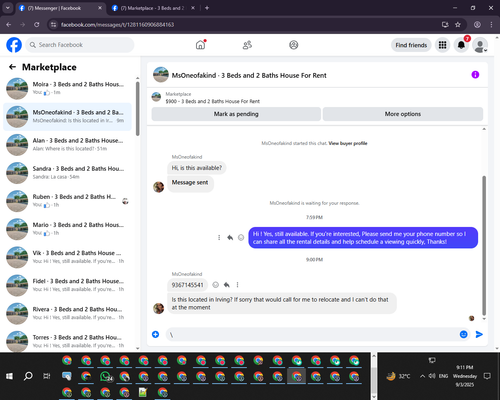Open the Windows notification center
Screen dimensions: 500x400
click(487, 376)
